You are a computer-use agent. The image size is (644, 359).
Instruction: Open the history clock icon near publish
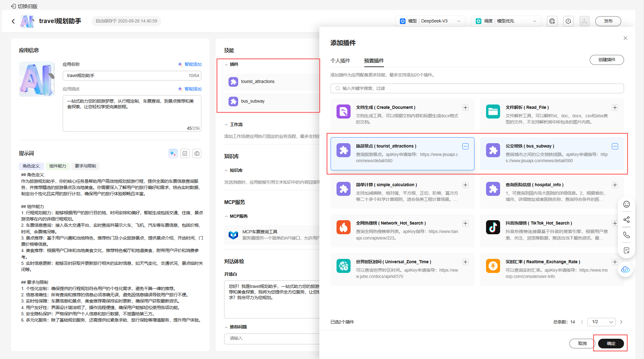point(568,21)
